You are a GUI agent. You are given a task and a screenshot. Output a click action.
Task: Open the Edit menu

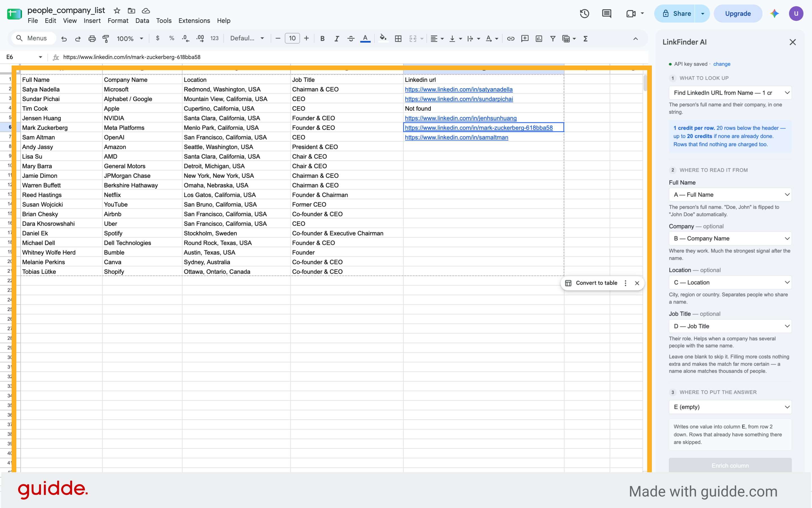point(50,21)
